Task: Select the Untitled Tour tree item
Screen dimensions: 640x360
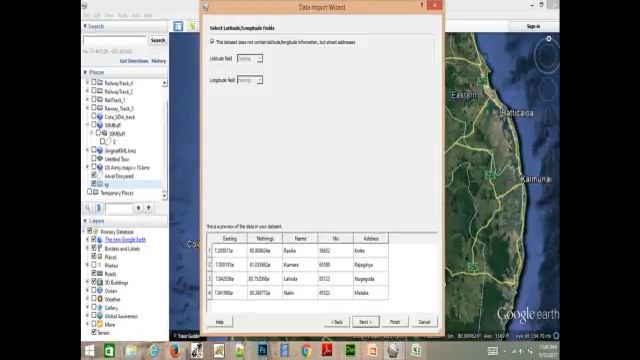Action: [117, 159]
